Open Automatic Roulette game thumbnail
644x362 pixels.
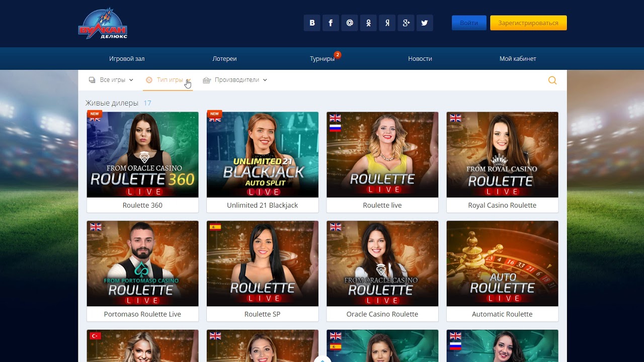pos(502,263)
